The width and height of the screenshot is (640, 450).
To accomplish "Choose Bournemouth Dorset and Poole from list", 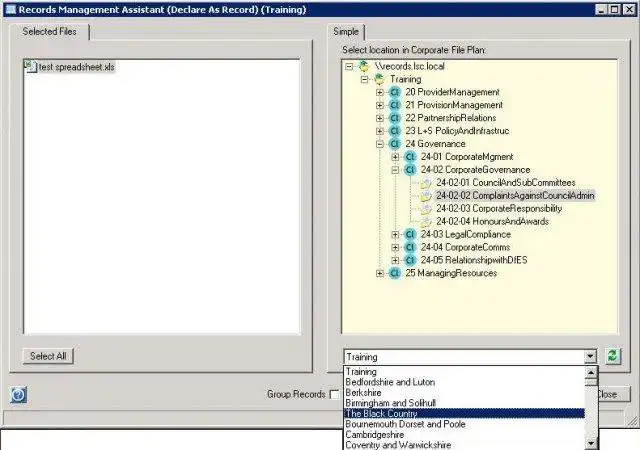I will click(464, 424).
